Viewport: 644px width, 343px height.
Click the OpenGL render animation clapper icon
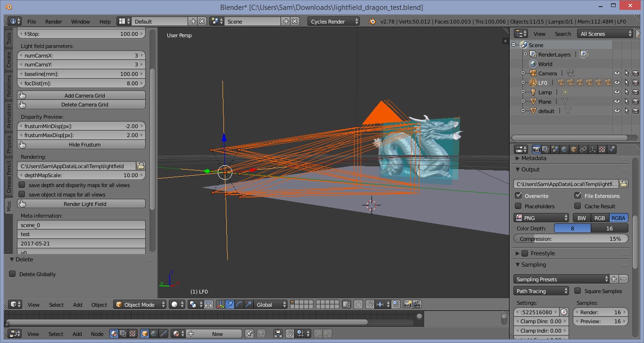click(417, 304)
